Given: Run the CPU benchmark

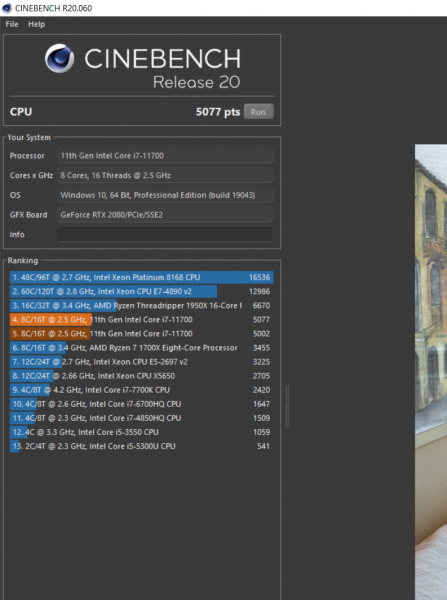Looking at the screenshot, I should 258,112.
